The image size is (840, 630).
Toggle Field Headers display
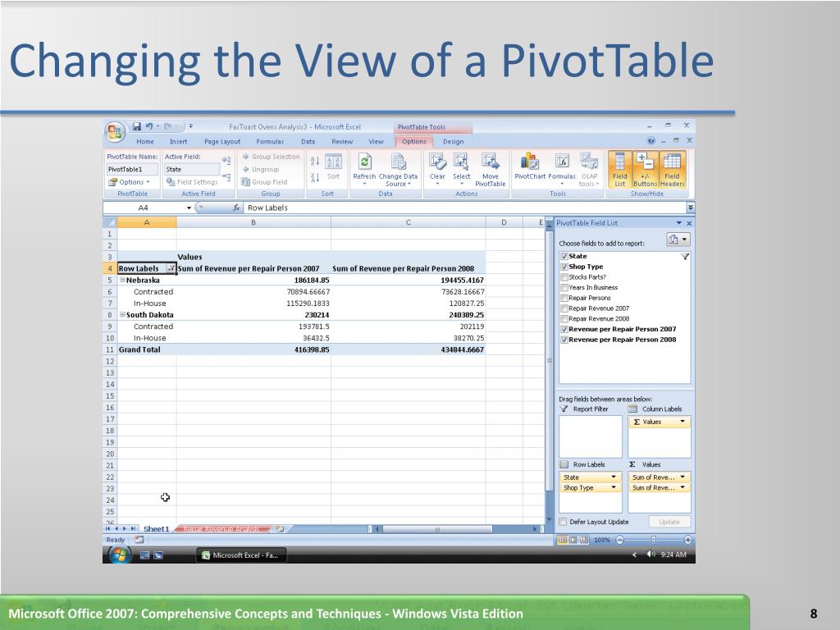672,169
